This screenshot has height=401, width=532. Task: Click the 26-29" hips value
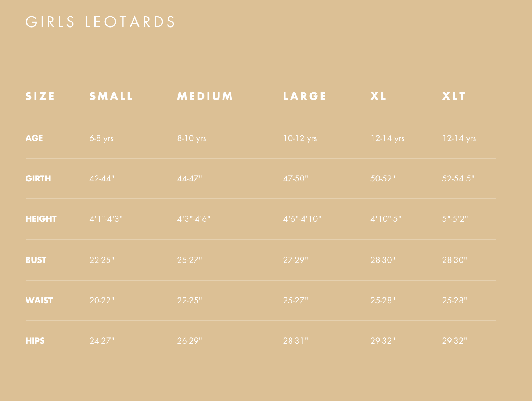coord(190,341)
